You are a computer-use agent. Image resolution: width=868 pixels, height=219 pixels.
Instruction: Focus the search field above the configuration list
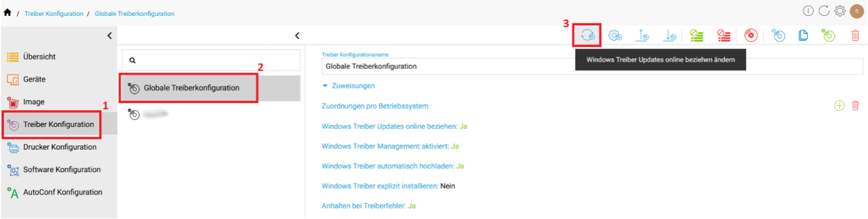point(211,60)
